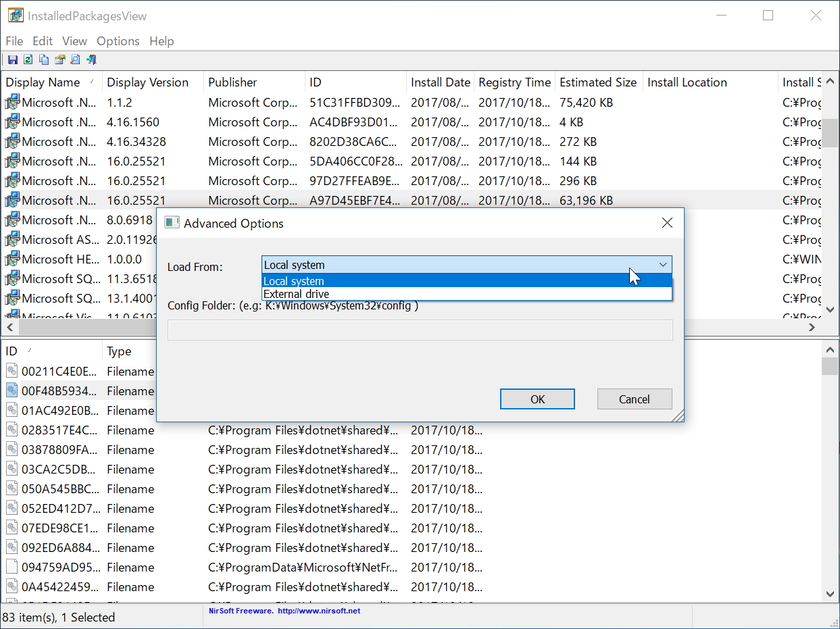The image size is (840, 629).
Task: Sort by the Publisher column header
Action: click(254, 82)
